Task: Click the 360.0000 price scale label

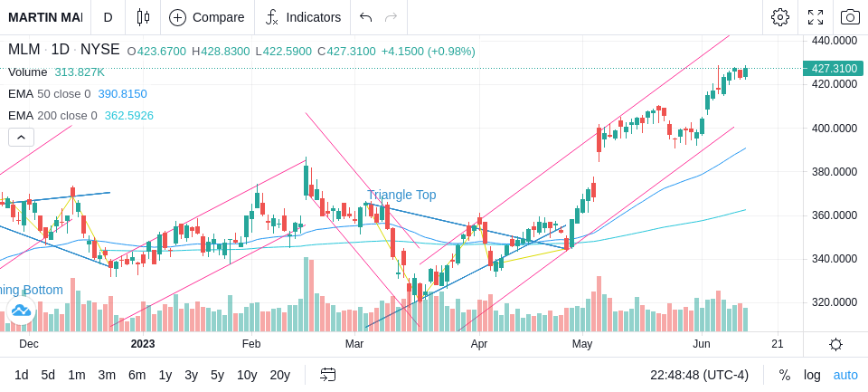Action: (835, 215)
